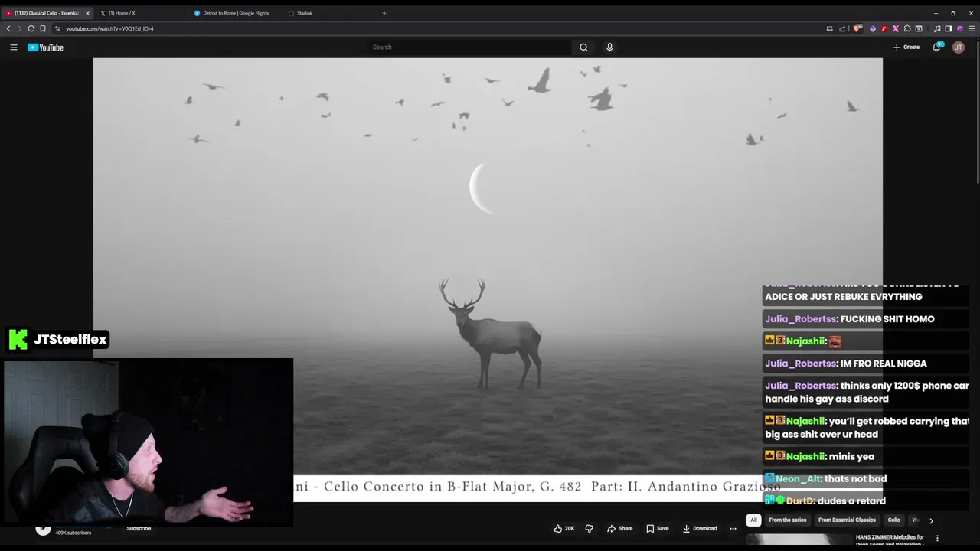Image resolution: width=980 pixels, height=551 pixels.
Task: Focus the YouTube Search field
Action: (x=469, y=47)
